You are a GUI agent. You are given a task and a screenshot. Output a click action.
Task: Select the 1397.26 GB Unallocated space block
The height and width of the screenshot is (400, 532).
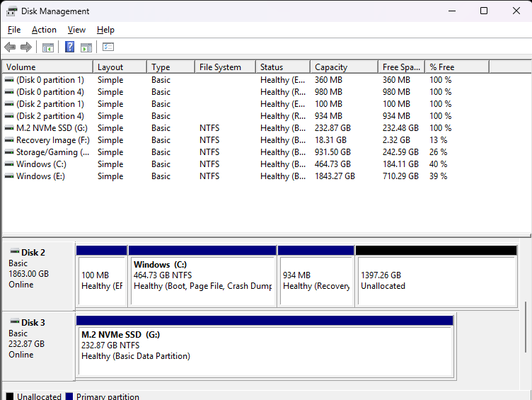click(436, 276)
